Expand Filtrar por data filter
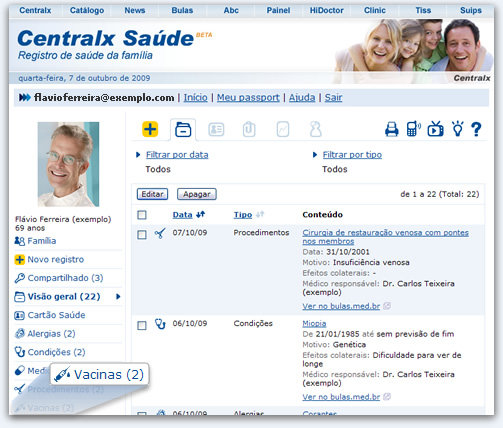 177,155
